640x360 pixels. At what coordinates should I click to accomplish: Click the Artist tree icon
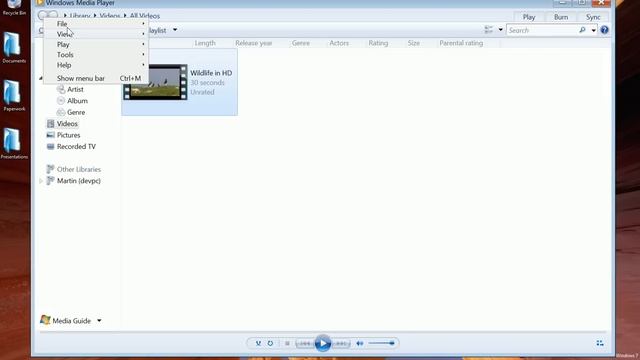pos(61,89)
